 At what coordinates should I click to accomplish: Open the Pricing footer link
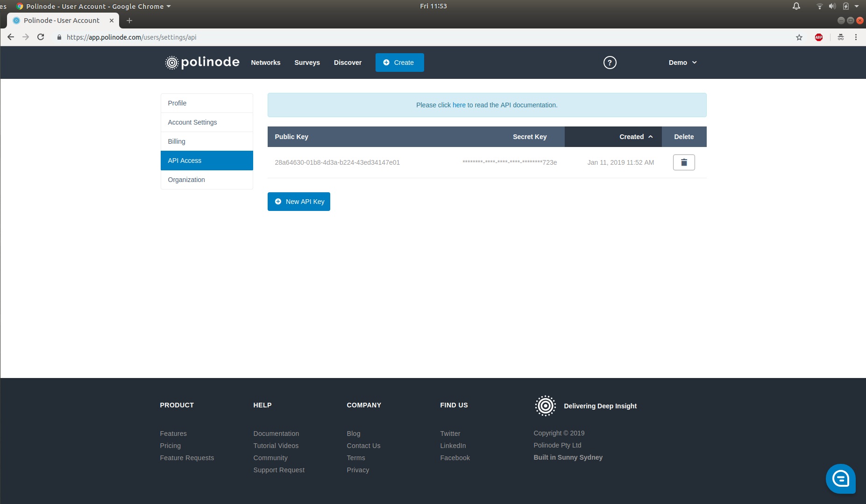[170, 446]
